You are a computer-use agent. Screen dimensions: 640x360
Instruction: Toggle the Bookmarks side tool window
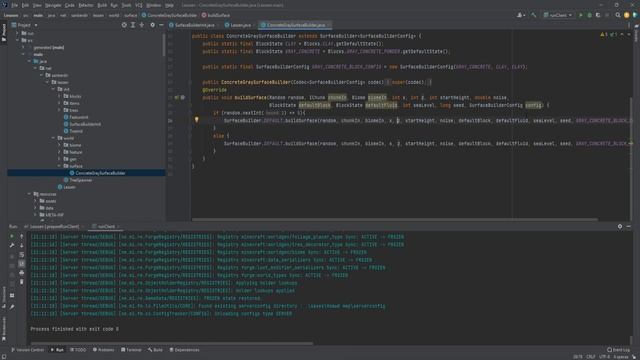click(4, 329)
